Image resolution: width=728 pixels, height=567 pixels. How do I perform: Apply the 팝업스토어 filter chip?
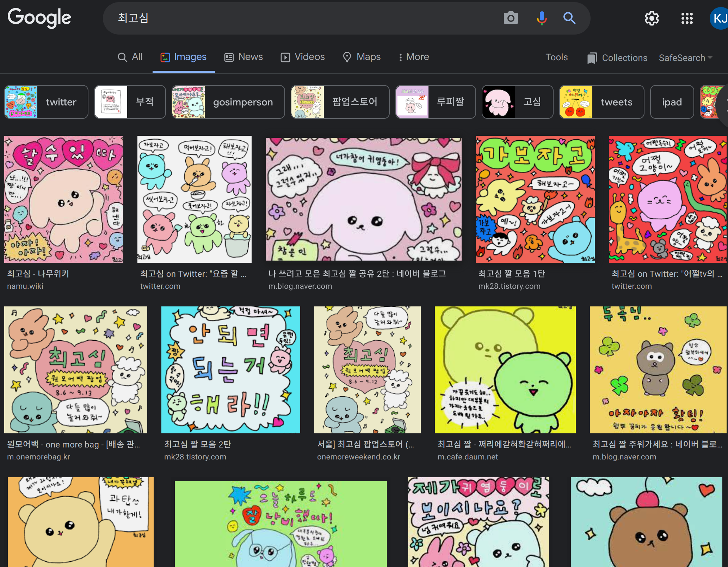[x=340, y=102]
